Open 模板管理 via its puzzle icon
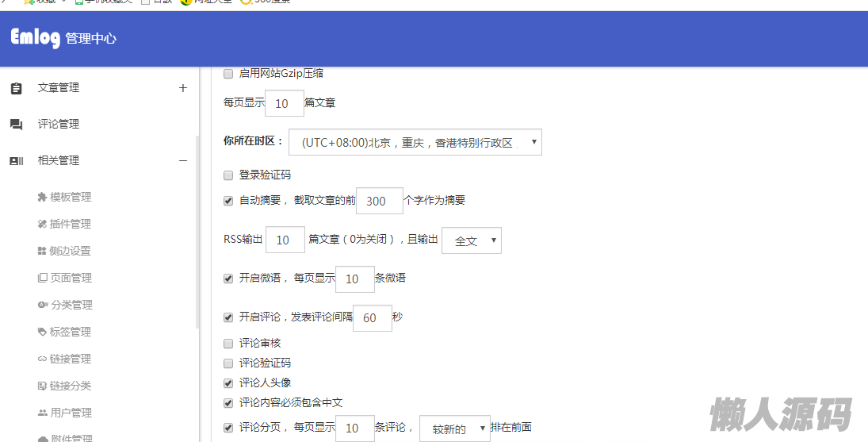The width and height of the screenshot is (868, 442). point(42,197)
